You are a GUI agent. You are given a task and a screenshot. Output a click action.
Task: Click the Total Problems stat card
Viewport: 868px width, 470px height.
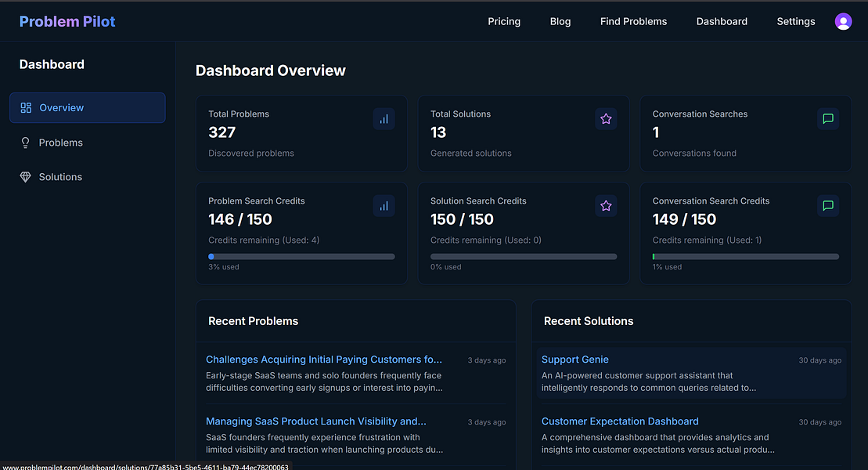tap(301, 134)
